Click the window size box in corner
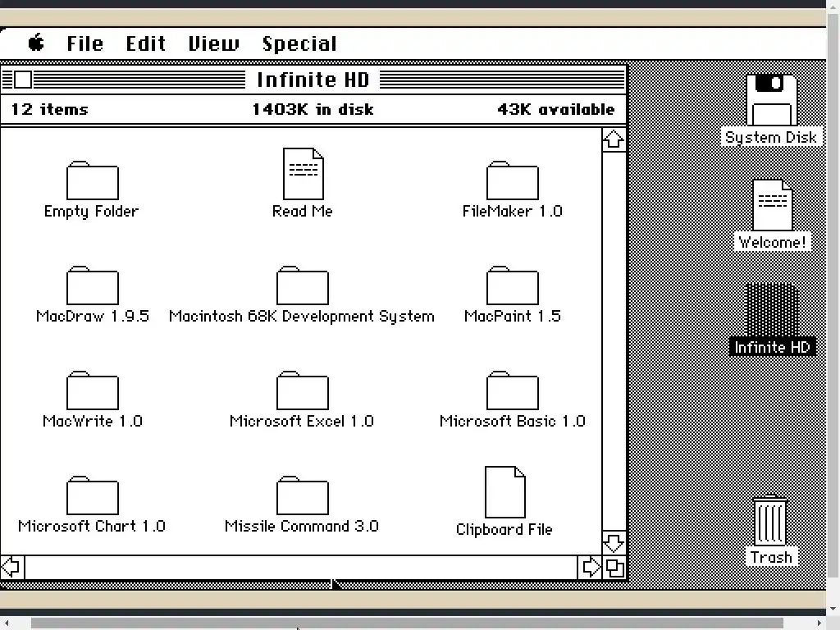This screenshot has height=630, width=840. 614,568
